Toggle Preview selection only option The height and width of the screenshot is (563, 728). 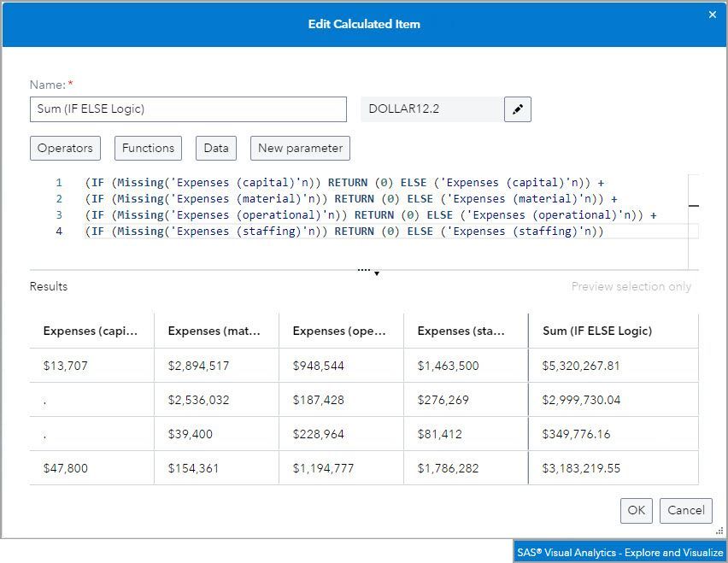631,287
